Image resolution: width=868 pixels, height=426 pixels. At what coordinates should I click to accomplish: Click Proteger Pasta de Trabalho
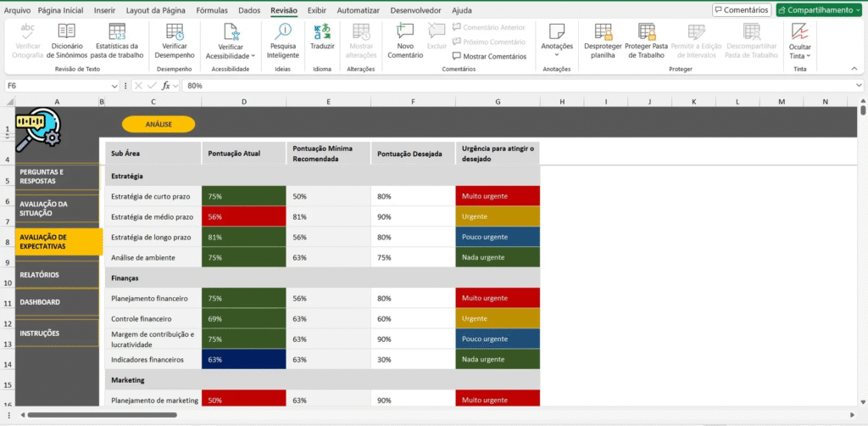pos(646,41)
